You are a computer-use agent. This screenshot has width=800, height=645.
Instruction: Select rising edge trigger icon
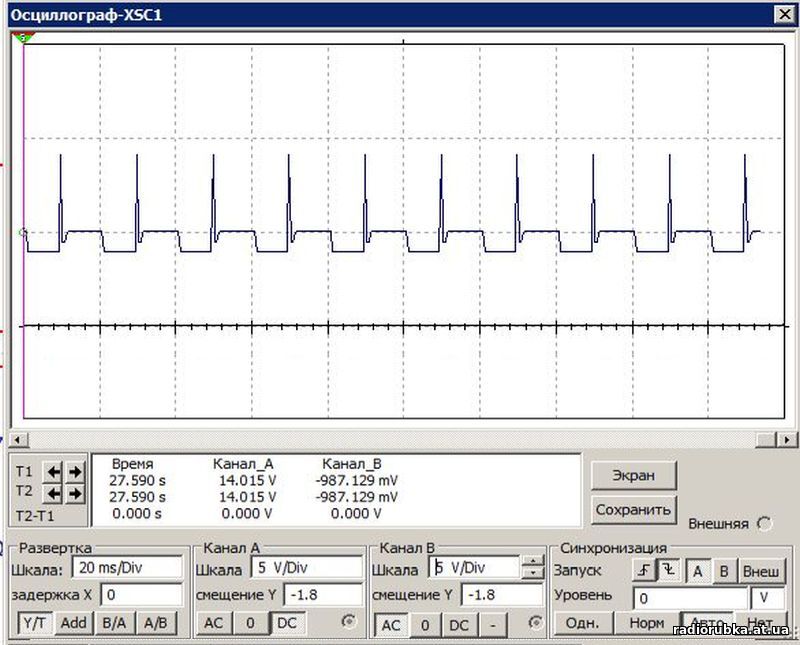coord(644,570)
